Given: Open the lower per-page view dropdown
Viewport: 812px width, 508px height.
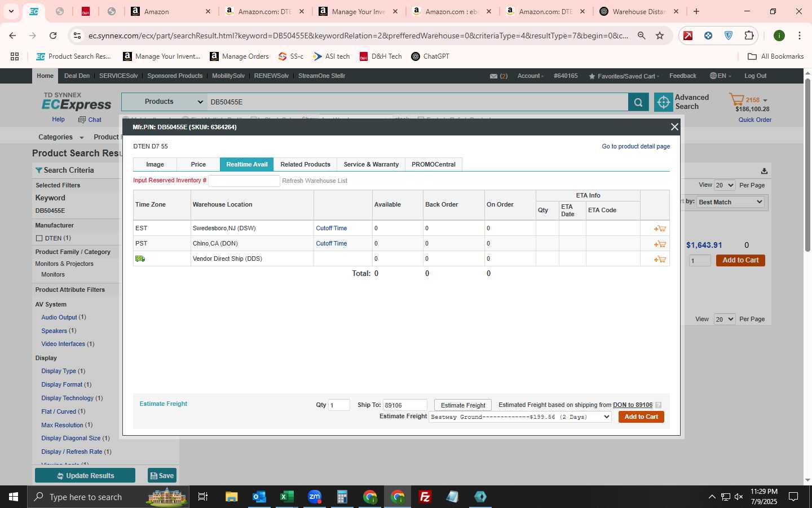Looking at the screenshot, I should pos(725,319).
